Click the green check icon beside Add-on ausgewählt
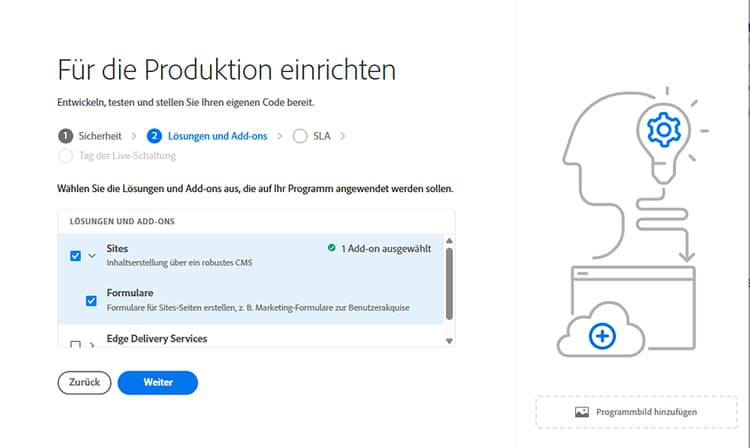Screen dimensions: 750x448 click(331, 248)
